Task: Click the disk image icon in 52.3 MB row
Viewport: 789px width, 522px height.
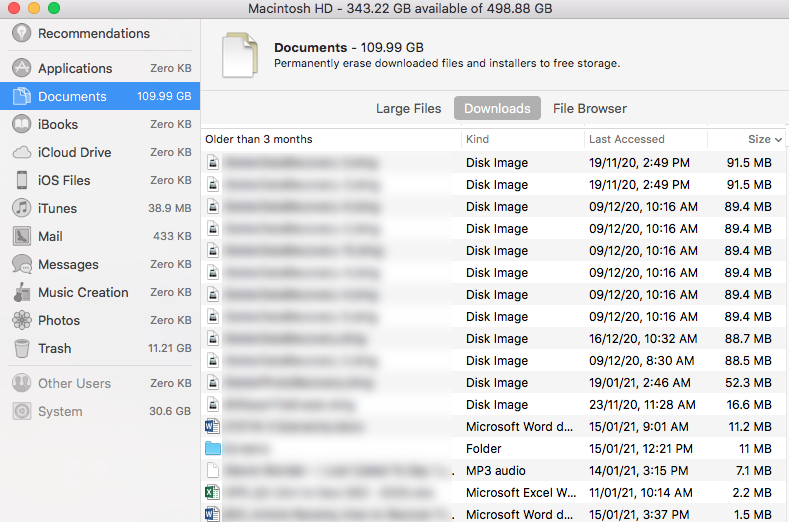Action: [213, 383]
